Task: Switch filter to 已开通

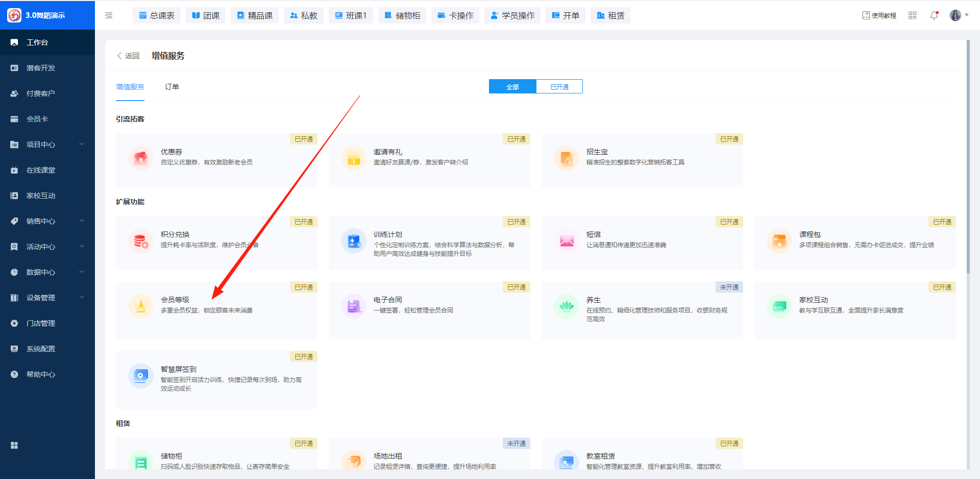Action: [x=559, y=87]
